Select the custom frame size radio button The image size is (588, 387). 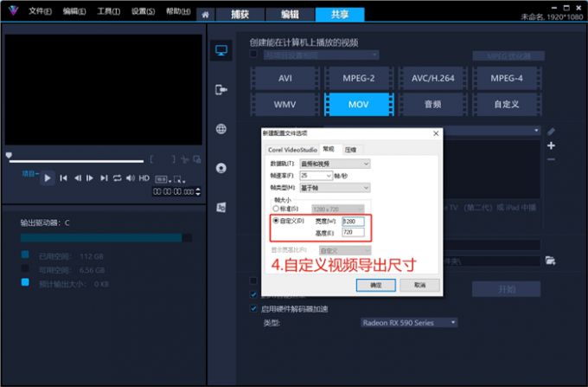tap(276, 221)
